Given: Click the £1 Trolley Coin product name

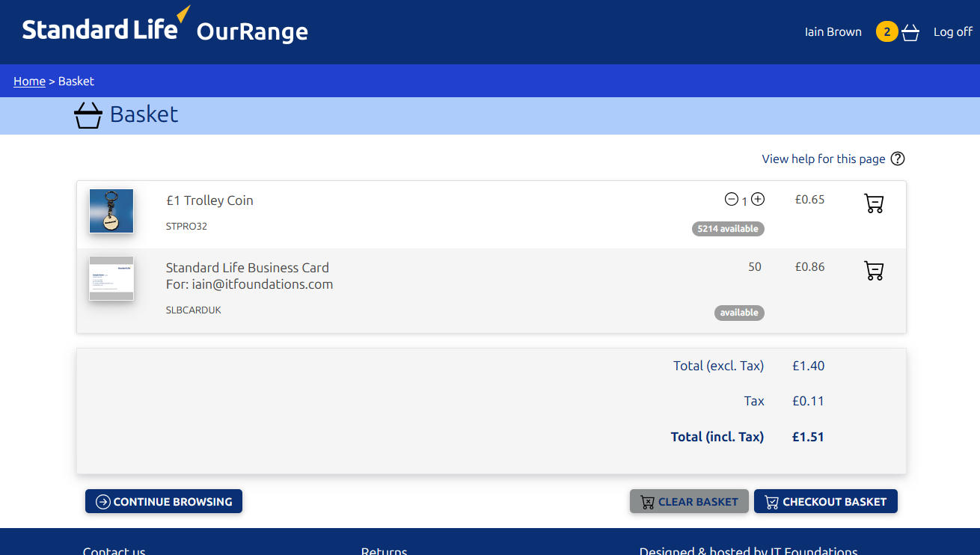Looking at the screenshot, I should [x=209, y=200].
